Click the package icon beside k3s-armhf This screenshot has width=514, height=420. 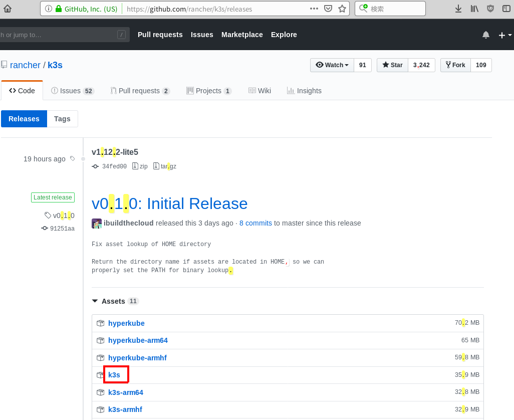click(100, 409)
